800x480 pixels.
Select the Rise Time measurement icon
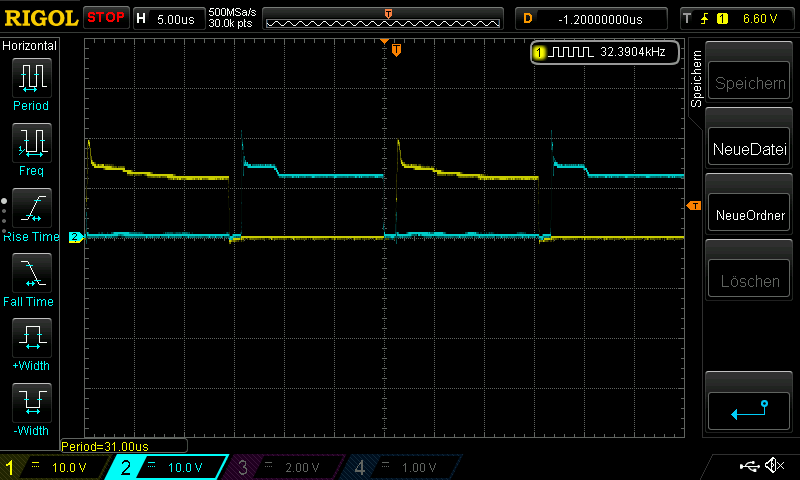click(32, 208)
